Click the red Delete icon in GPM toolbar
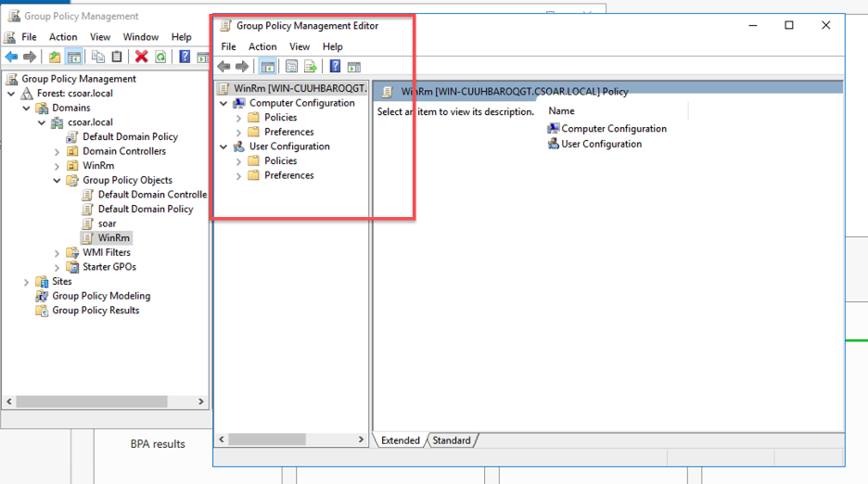868x484 pixels. 141,57
